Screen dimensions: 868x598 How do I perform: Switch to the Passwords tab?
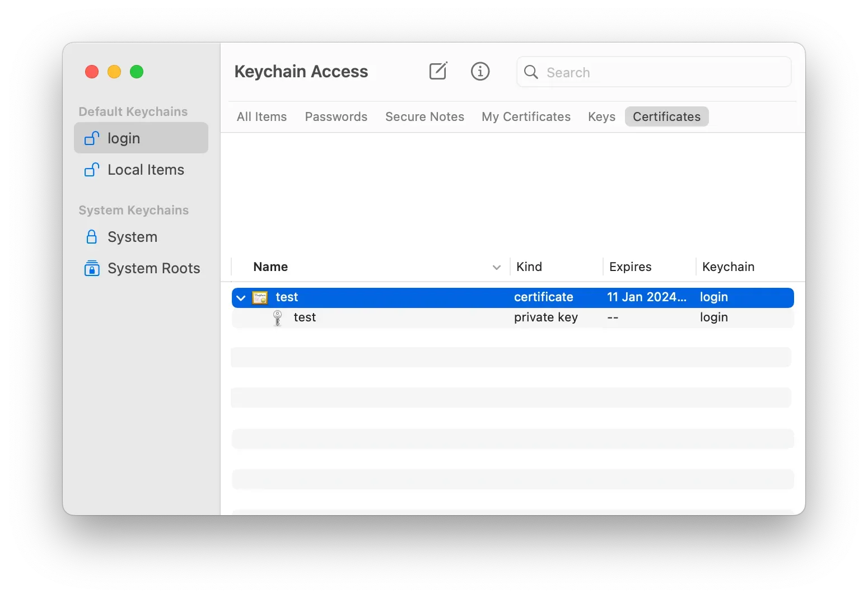[x=335, y=116]
